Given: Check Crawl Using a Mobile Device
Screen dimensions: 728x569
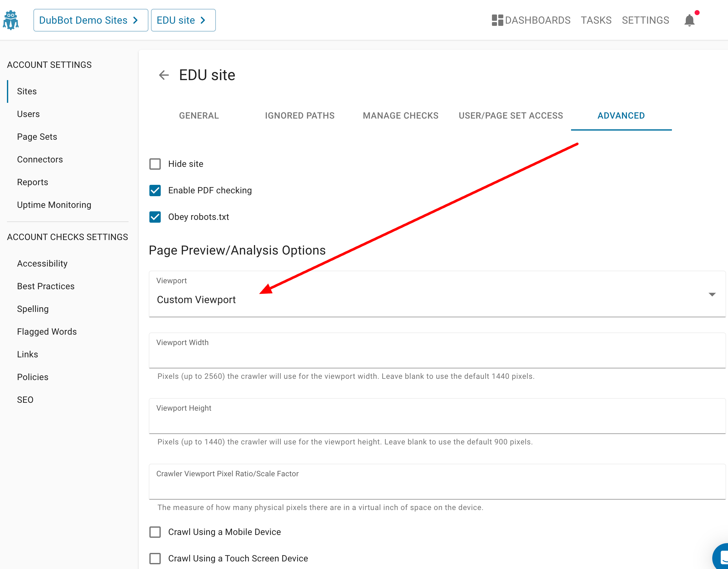Looking at the screenshot, I should coord(155,532).
